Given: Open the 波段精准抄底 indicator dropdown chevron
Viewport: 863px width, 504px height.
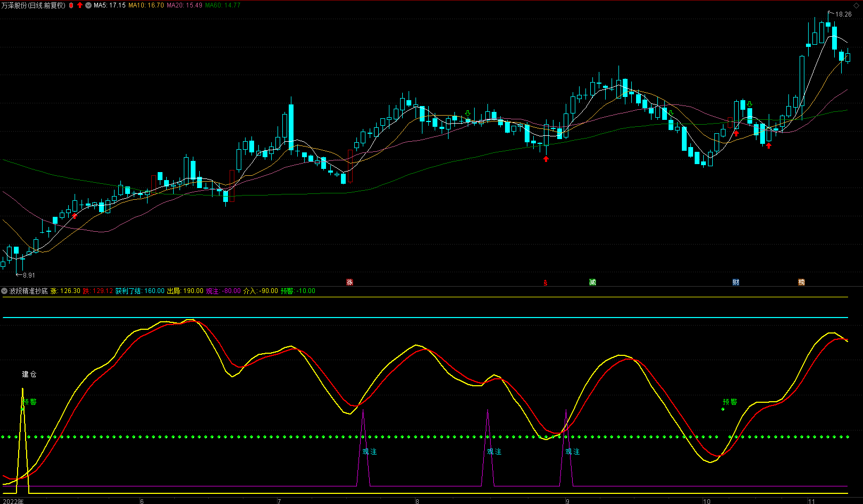Looking at the screenshot, I should pyautogui.click(x=4, y=291).
